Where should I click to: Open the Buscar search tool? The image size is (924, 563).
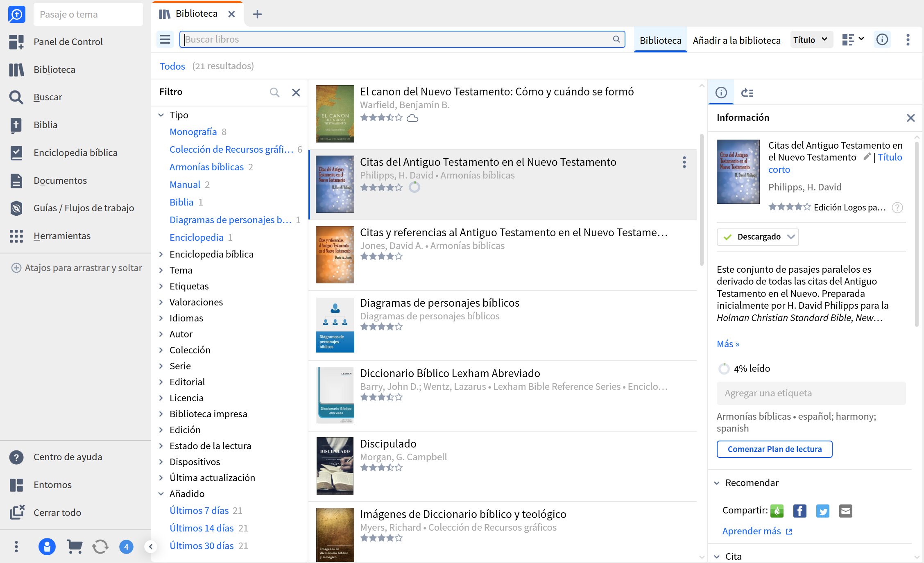pyautogui.click(x=48, y=97)
